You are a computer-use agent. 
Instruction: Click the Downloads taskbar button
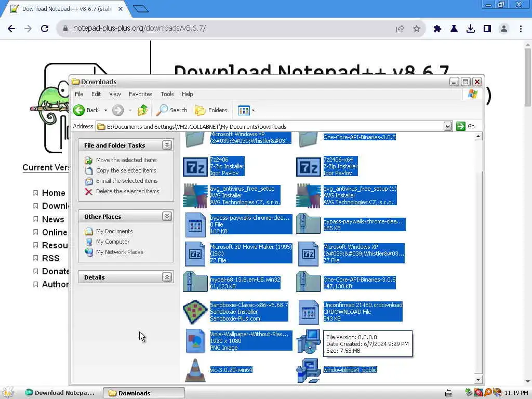[143, 393]
